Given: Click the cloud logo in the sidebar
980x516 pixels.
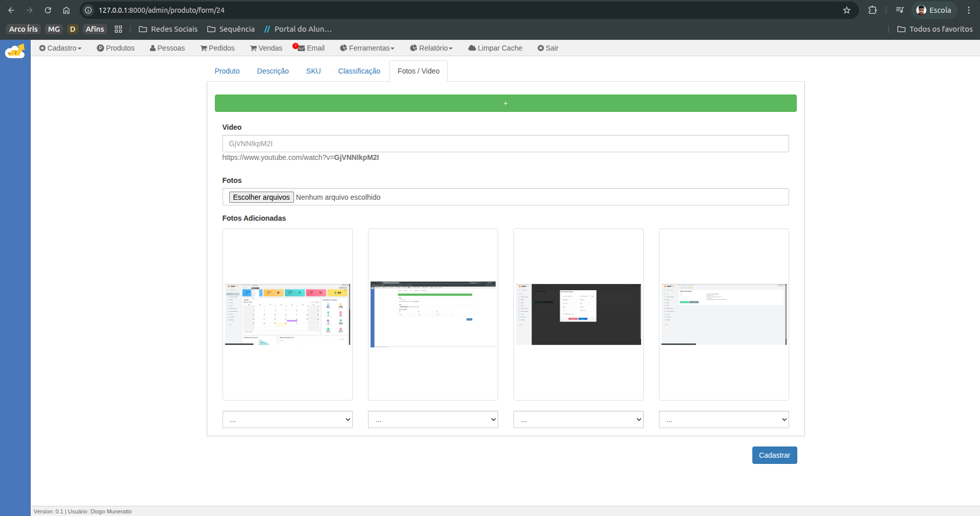Looking at the screenshot, I should coord(15,51).
